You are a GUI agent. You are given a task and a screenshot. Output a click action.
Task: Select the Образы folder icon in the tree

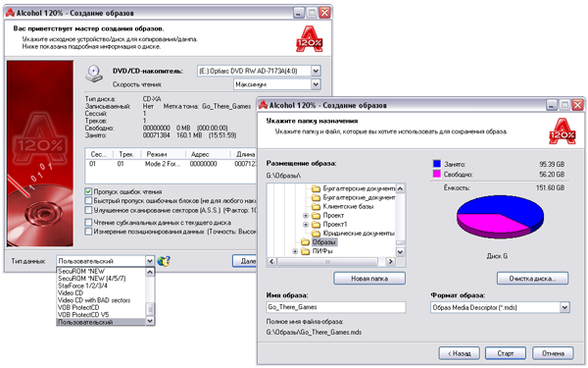click(x=306, y=242)
